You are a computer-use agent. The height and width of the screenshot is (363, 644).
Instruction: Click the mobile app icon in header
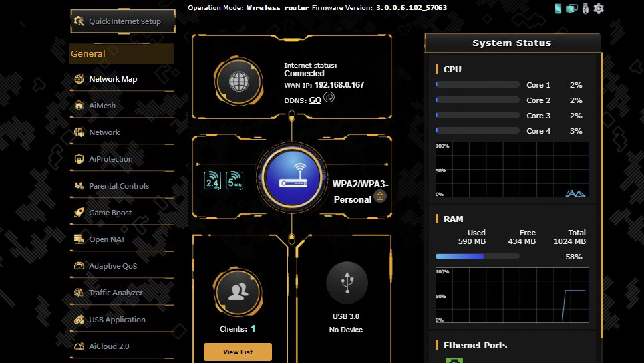pos(558,8)
